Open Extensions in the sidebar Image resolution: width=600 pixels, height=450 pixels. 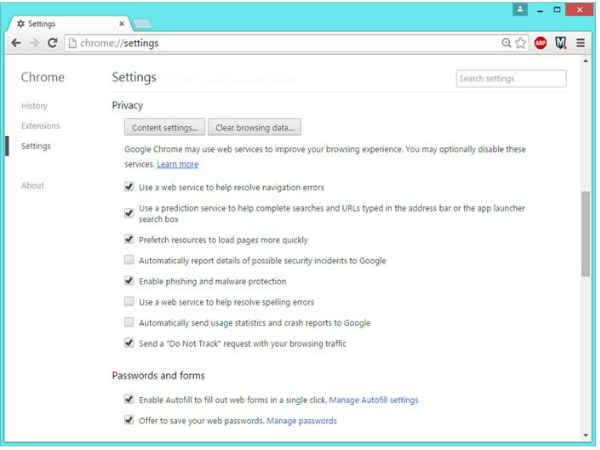(x=41, y=126)
